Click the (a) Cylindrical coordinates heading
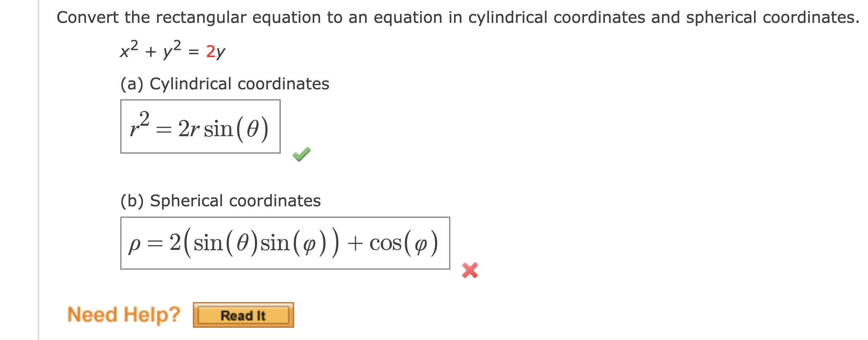Image resolution: width=868 pixels, height=340 pixels. [225, 84]
